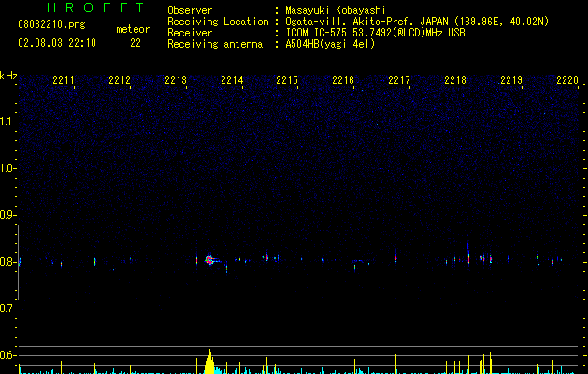Click the Observer label
Image resolution: width=588 pixels, height=374 pixels.
pos(190,10)
